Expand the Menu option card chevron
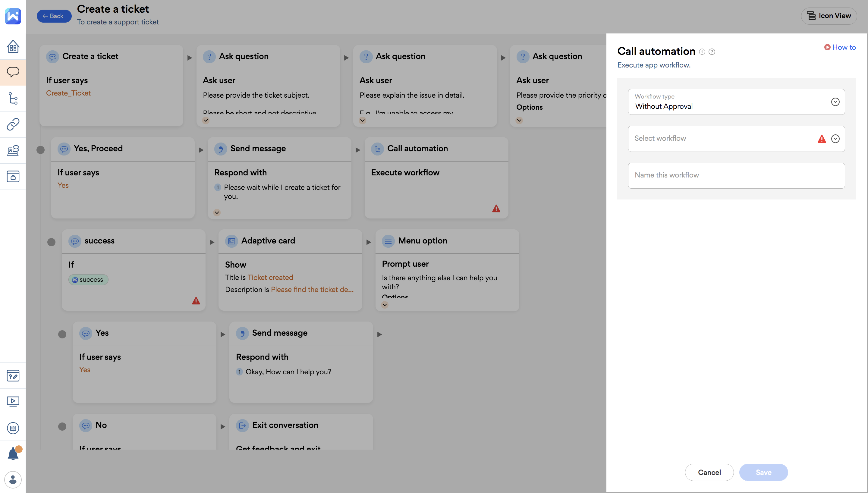This screenshot has height=493, width=868. click(x=385, y=305)
